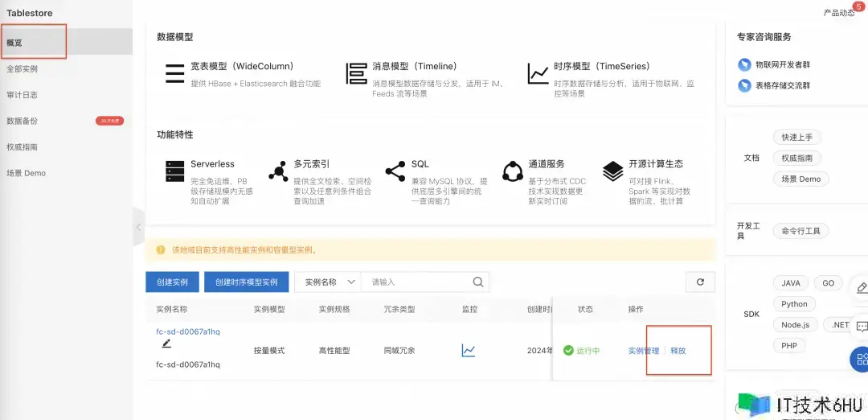Screen dimensions: 868x420
Task: Click the SQL share-style icon
Action: (395, 171)
